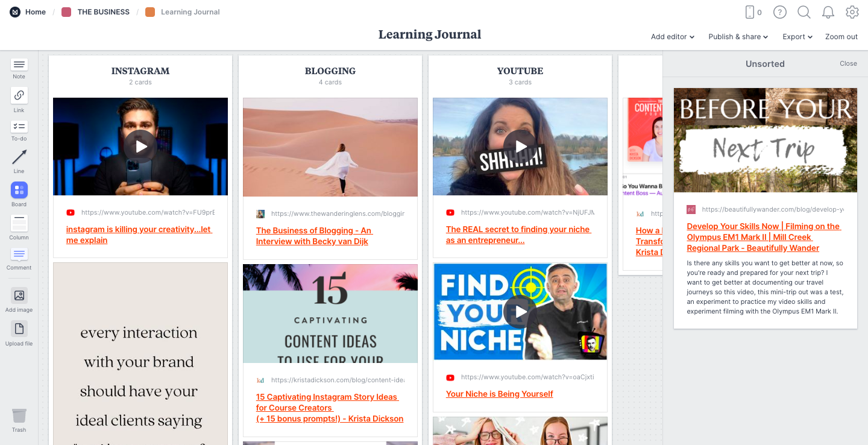Expand the Publish & share dropdown
868x445 pixels.
[x=738, y=37]
